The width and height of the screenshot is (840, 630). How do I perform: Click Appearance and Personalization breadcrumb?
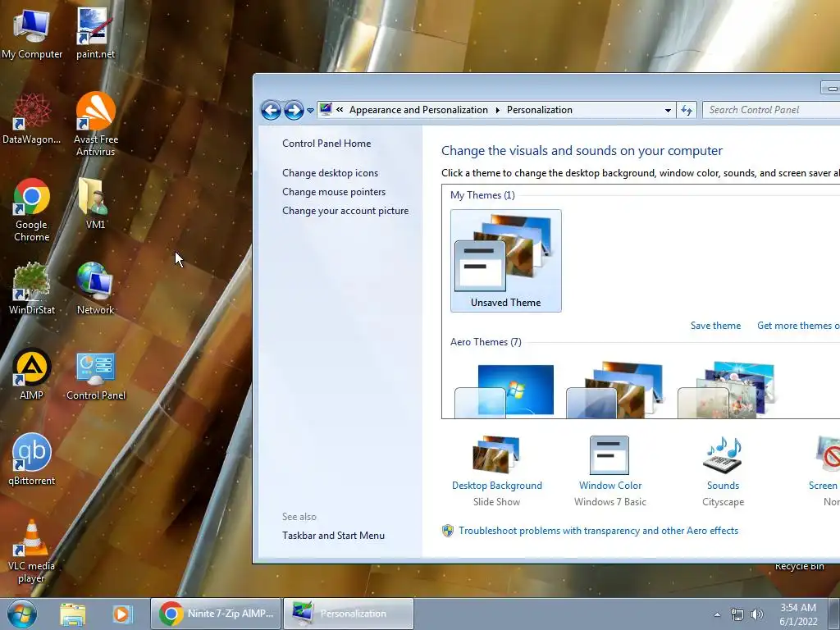(418, 110)
